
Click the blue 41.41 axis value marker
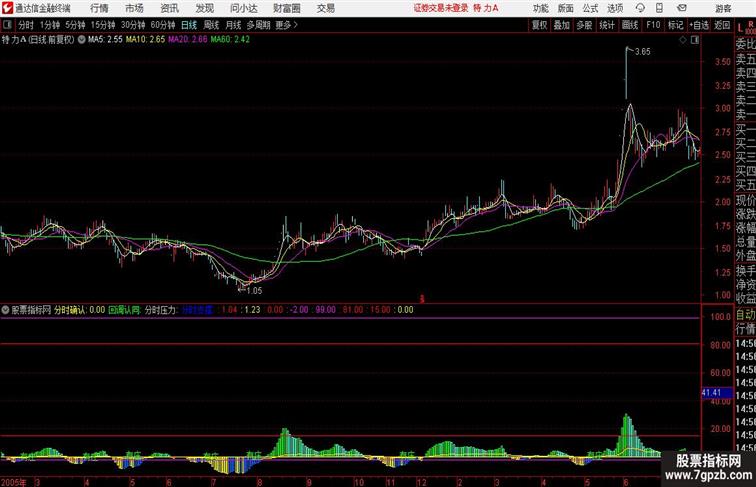(x=716, y=393)
